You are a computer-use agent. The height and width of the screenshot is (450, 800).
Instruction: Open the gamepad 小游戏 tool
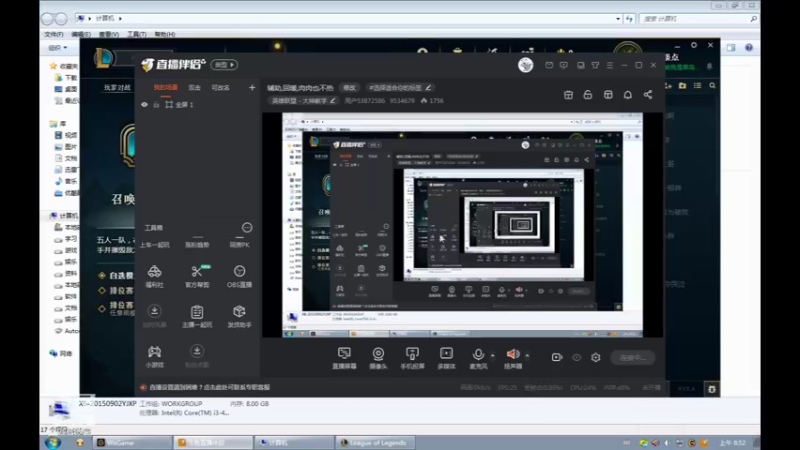coord(155,356)
